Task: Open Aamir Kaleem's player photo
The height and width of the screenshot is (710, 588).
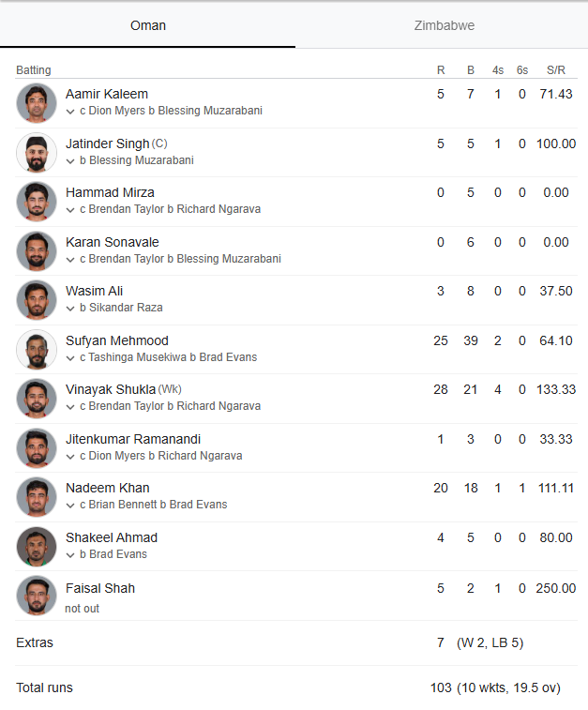Action: click(x=37, y=102)
